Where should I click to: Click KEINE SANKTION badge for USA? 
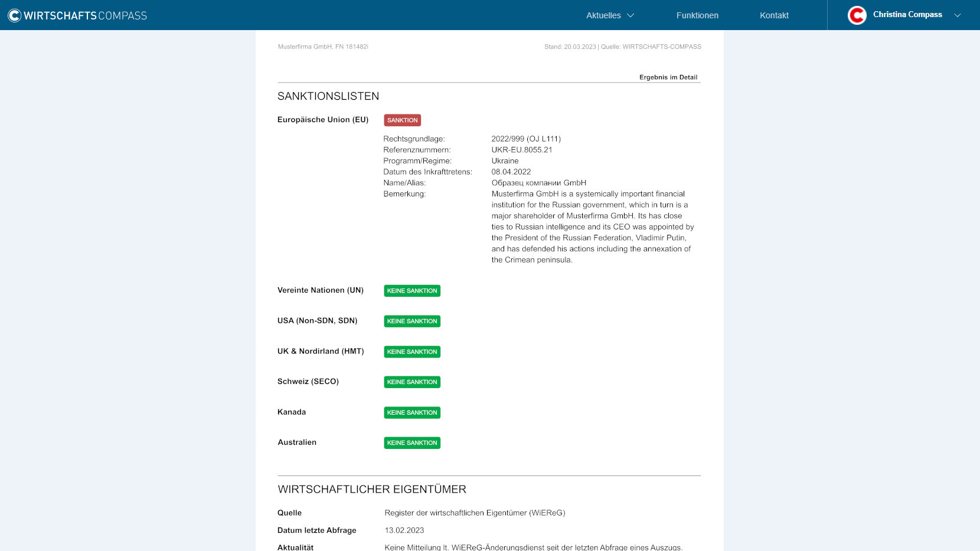point(412,322)
